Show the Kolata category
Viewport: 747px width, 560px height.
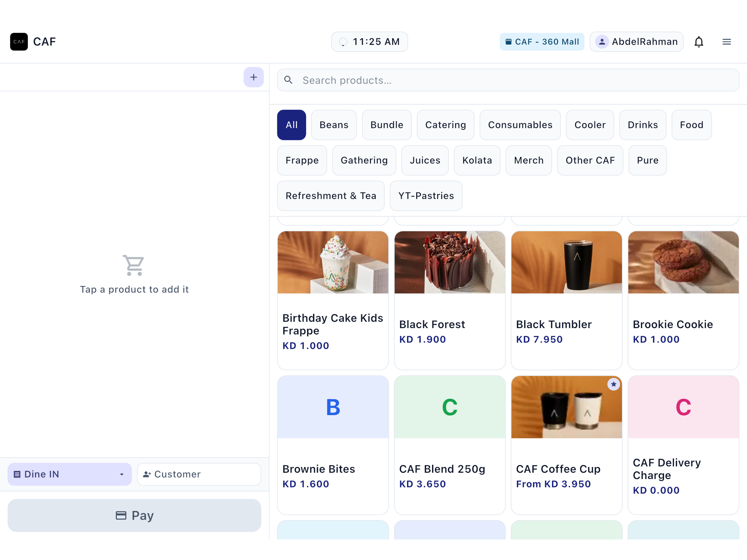[x=477, y=161]
